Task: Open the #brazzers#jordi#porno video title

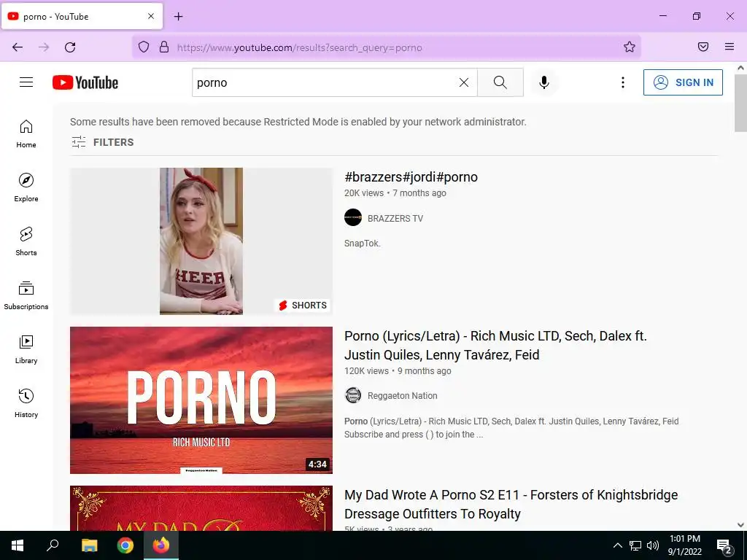Action: pos(411,177)
